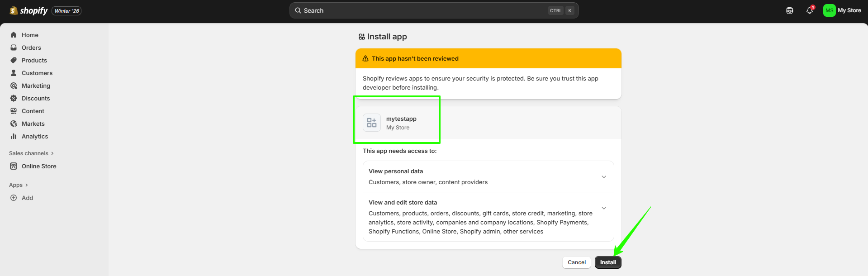The height and width of the screenshot is (276, 868).
Task: Open the Sidekick assistant icon
Action: (x=789, y=10)
